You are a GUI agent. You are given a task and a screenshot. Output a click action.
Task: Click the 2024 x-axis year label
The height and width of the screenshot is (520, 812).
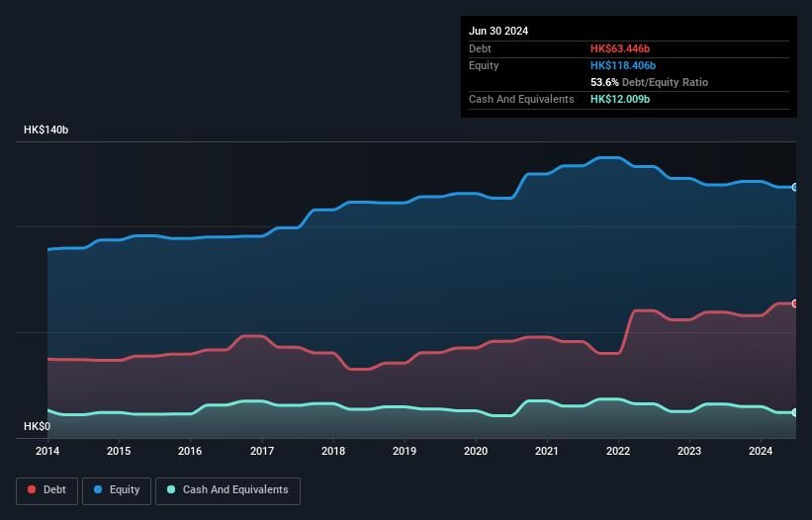coord(762,452)
